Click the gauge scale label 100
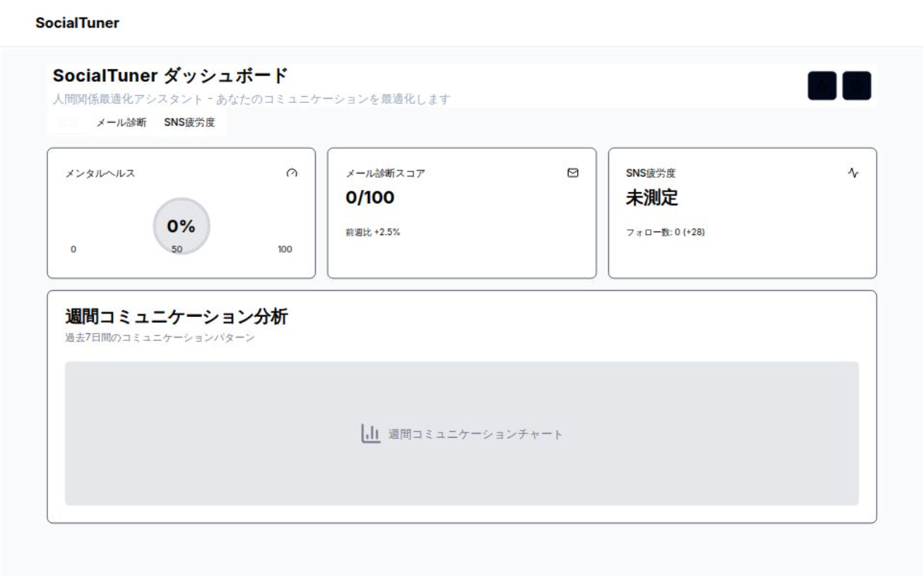 click(285, 249)
